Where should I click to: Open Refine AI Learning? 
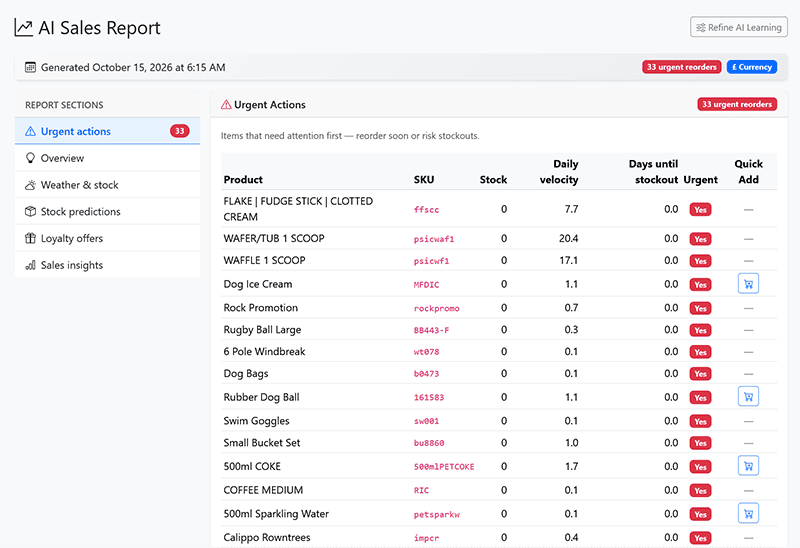tap(739, 27)
